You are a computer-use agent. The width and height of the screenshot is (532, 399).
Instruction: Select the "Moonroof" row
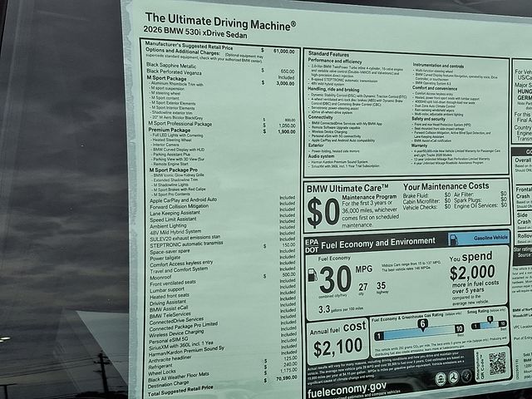160,278
